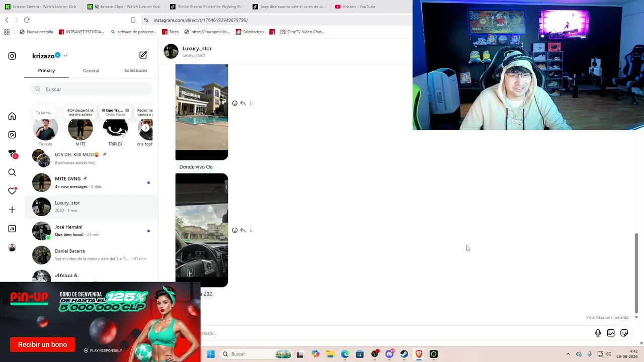Open Notifications heart icon in sidebar
644x362 pixels.
pyautogui.click(x=12, y=191)
